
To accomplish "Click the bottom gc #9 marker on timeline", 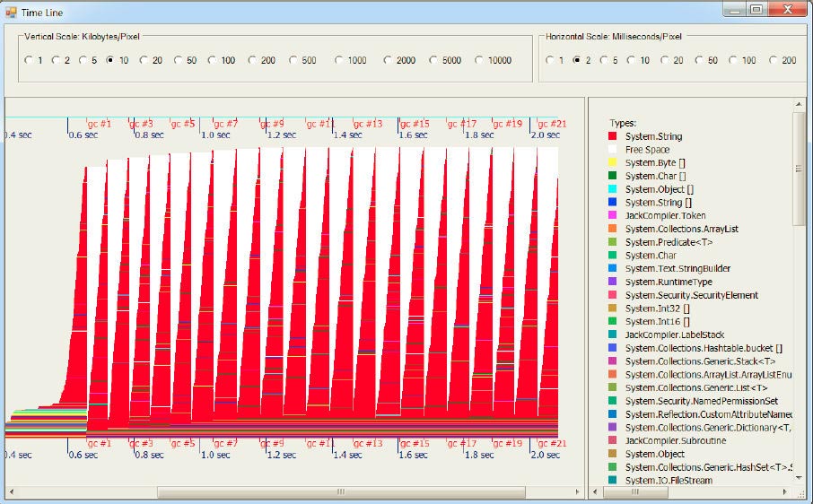I will 272,443.
